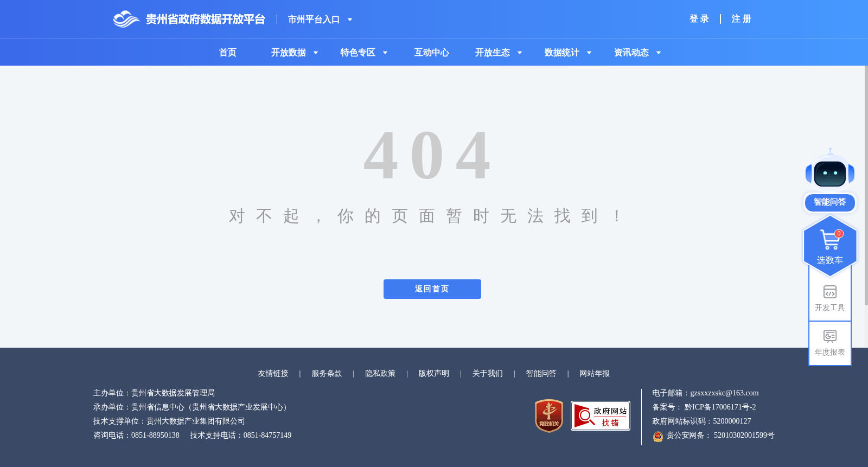The height and width of the screenshot is (467, 868).
Task: Click the police shield icon beside 贵公安网备
Action: coord(658,436)
